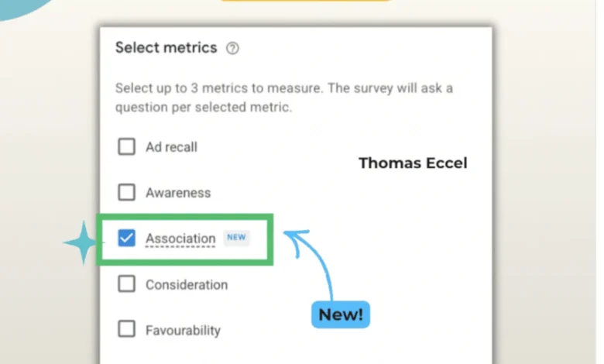Click the Awareness label text
604x364 pixels.
tap(178, 193)
